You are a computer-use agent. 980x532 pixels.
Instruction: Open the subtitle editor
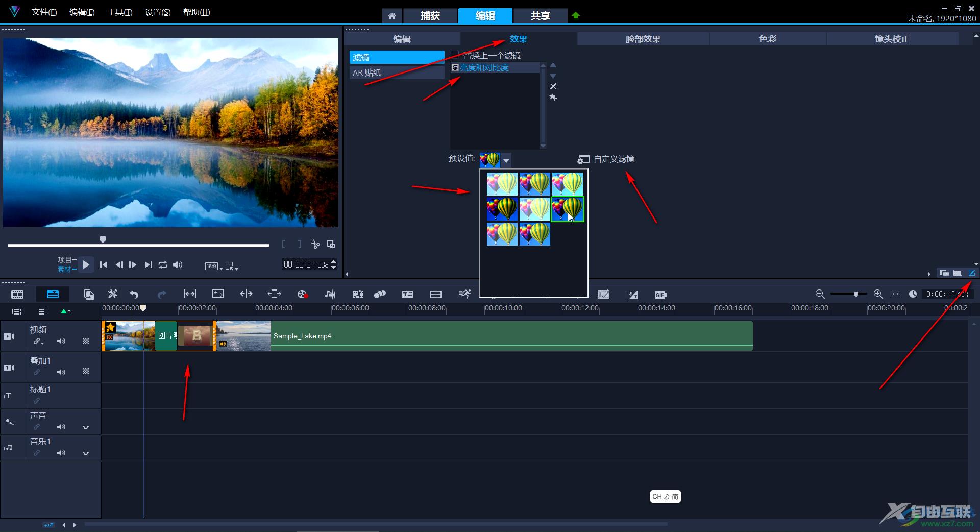click(x=407, y=294)
